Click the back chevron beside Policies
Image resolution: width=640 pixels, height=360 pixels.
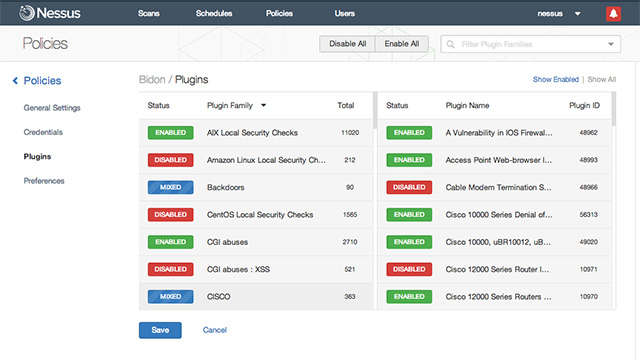pos(15,80)
